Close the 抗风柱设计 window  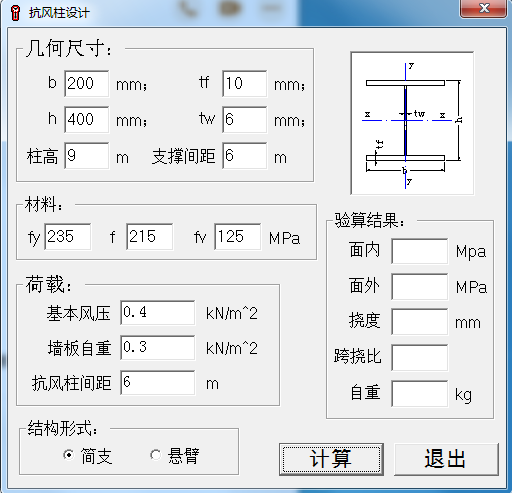coord(484,8)
